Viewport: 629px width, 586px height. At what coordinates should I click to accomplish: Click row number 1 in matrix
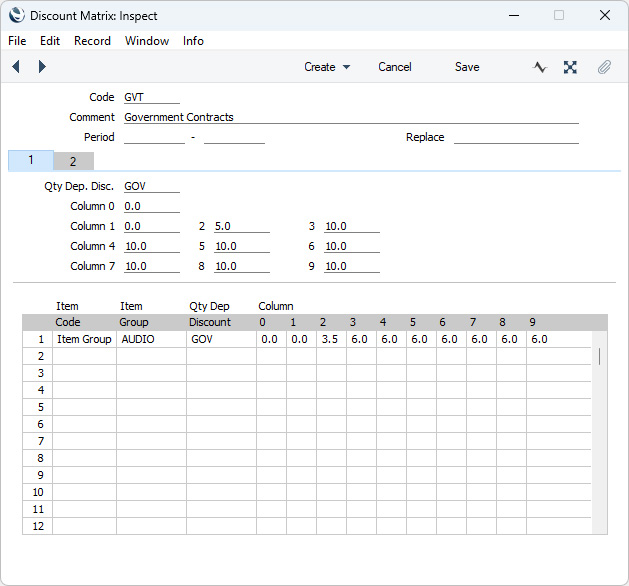38,339
